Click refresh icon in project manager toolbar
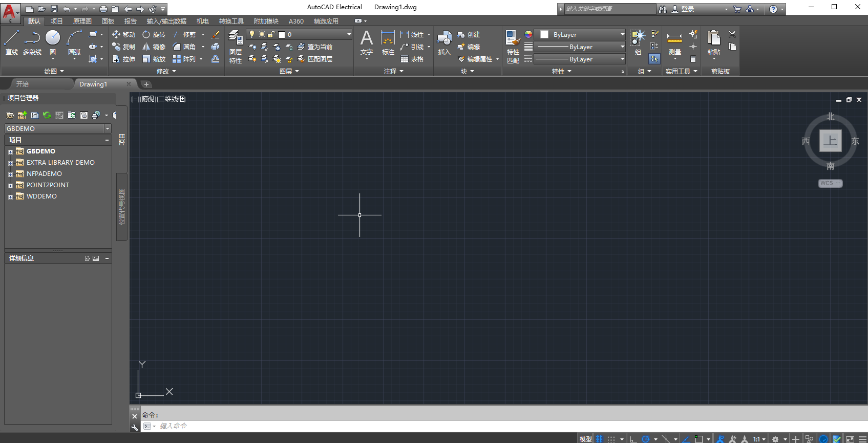 coord(47,115)
